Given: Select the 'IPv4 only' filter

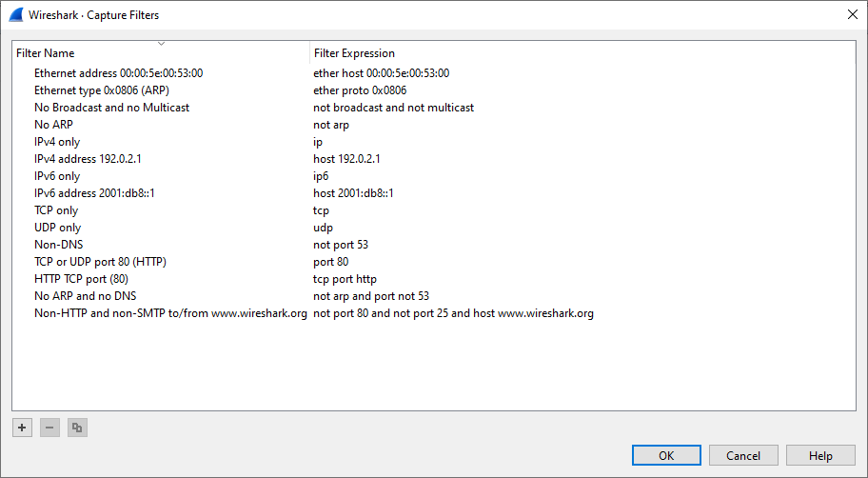Looking at the screenshot, I should click(x=59, y=142).
